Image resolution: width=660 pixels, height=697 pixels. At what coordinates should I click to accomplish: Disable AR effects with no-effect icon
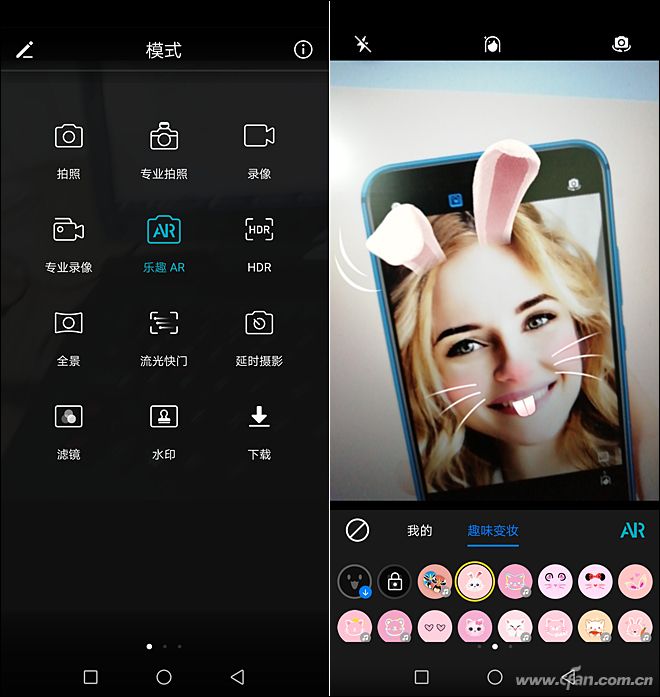click(x=357, y=530)
